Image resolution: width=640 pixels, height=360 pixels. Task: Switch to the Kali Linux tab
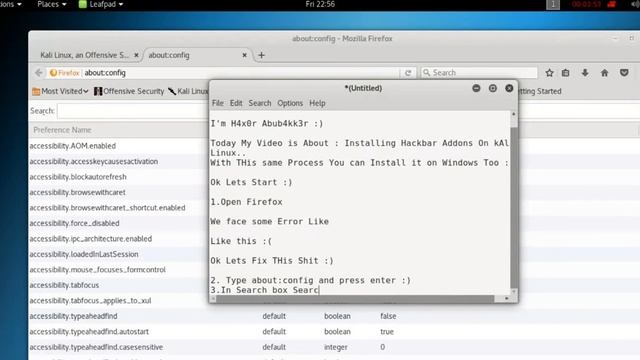(84, 55)
